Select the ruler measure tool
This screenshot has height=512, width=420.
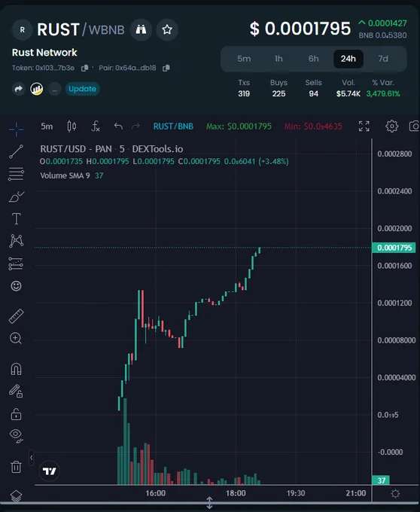pyautogui.click(x=16, y=316)
